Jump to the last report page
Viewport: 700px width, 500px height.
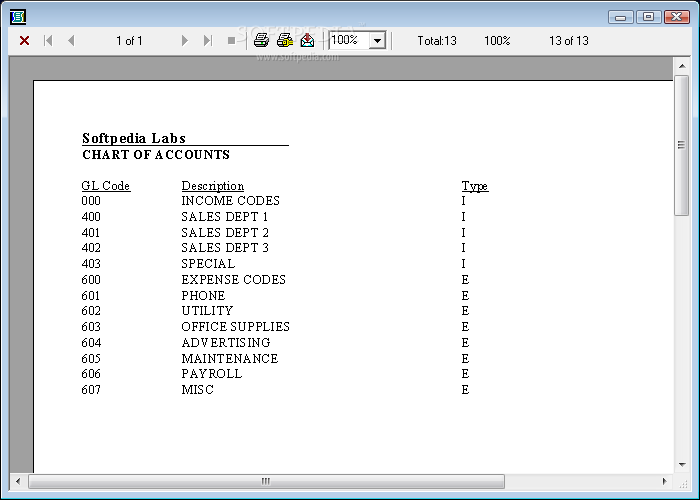coord(208,41)
